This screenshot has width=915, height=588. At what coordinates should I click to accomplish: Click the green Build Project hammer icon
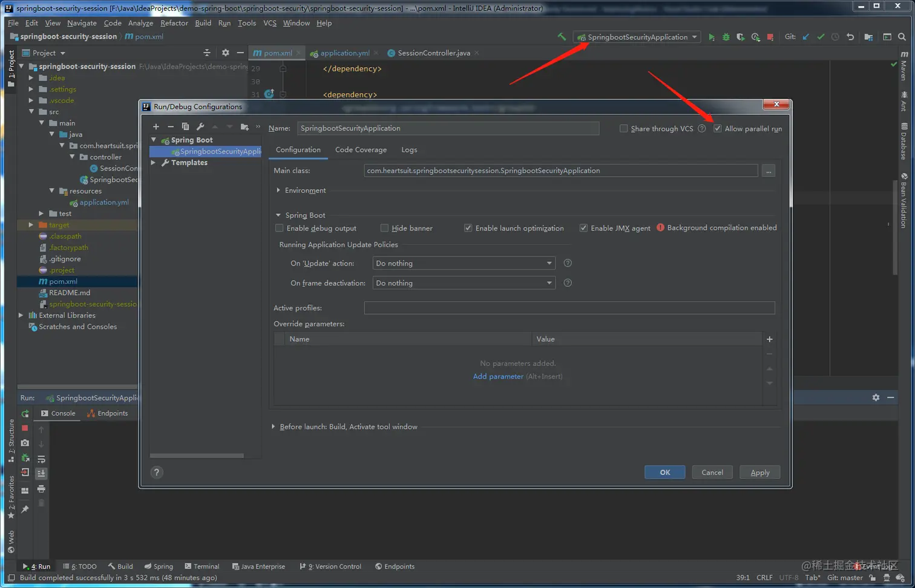coord(562,37)
